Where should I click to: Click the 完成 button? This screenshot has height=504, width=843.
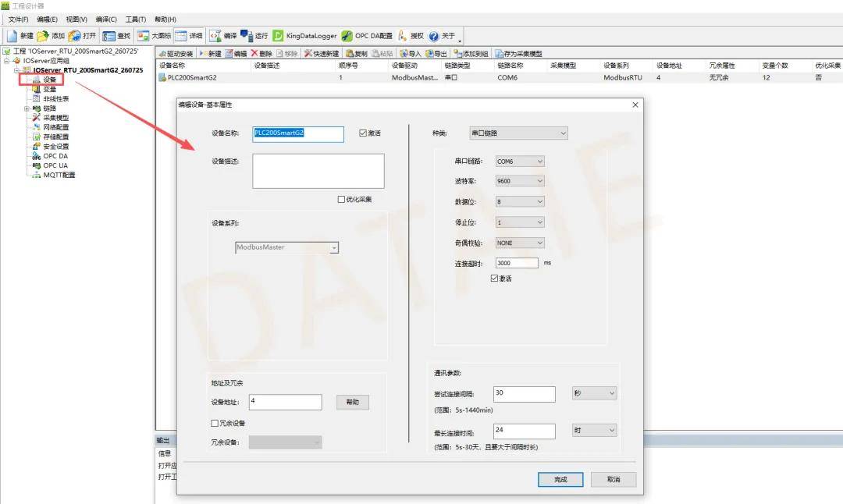(x=560, y=479)
